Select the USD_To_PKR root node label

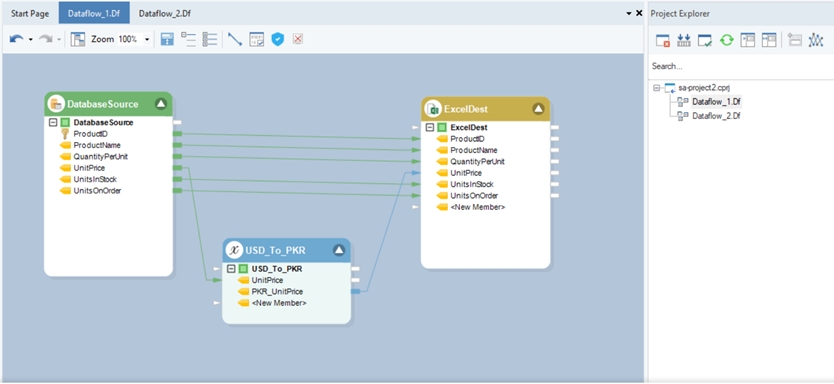click(277, 269)
